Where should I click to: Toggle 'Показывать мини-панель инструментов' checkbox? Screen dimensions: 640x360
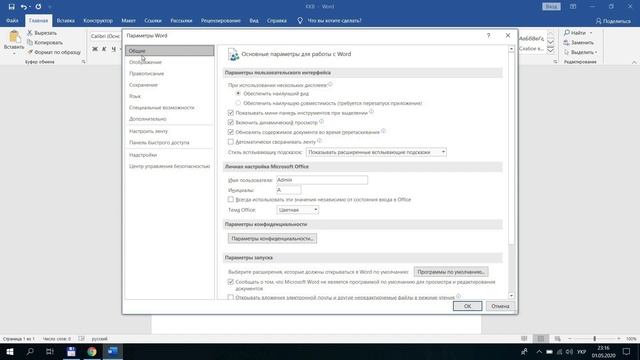tap(231, 113)
